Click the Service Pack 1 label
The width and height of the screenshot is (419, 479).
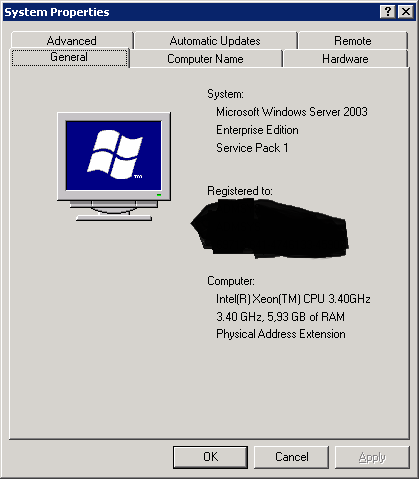[x=252, y=148]
